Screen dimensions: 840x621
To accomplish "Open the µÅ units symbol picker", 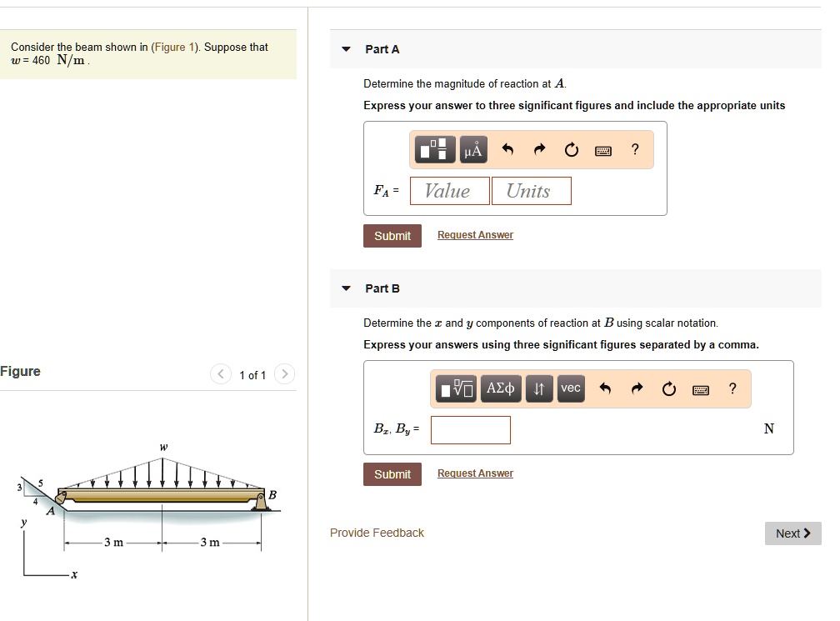I will point(472,150).
